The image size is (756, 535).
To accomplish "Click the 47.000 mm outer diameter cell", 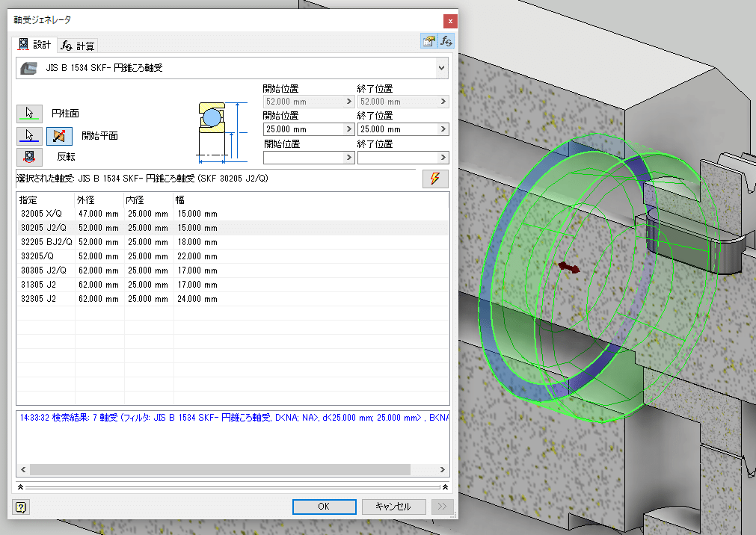I will 99,214.
